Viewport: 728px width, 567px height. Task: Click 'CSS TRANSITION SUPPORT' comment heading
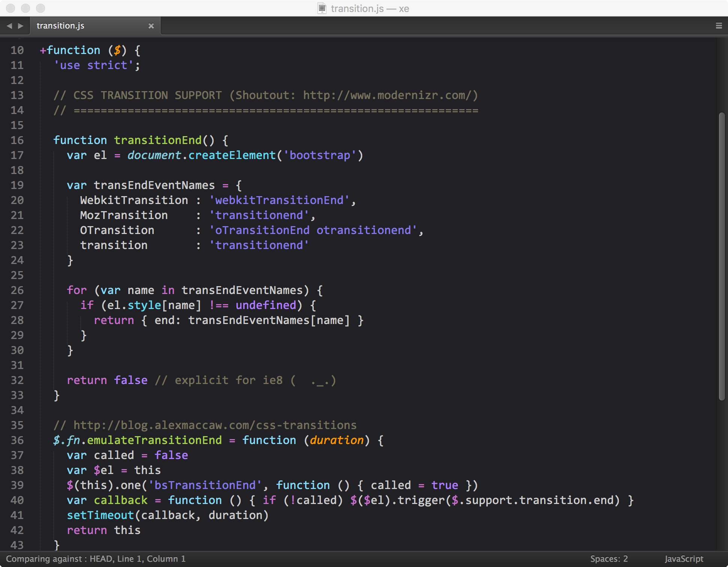pos(147,95)
